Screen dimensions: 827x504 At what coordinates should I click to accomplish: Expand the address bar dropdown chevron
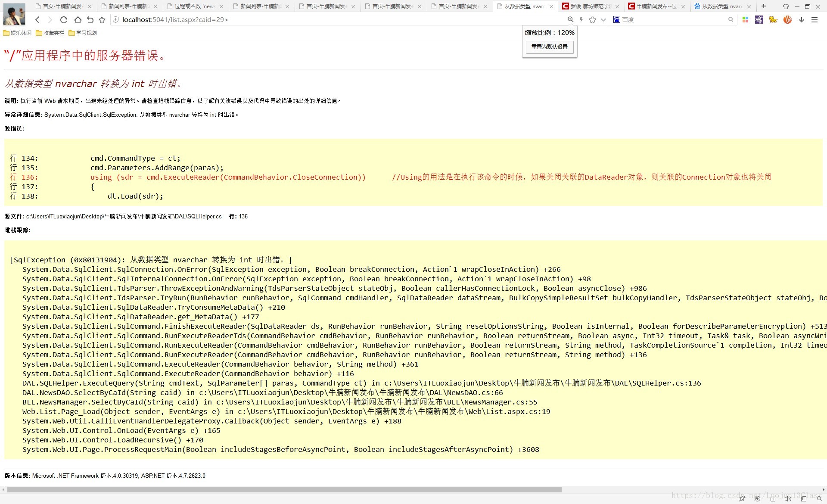(603, 20)
